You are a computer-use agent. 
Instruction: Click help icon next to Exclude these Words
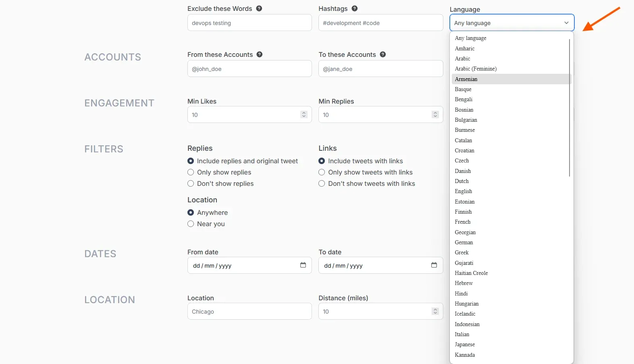[x=259, y=8]
